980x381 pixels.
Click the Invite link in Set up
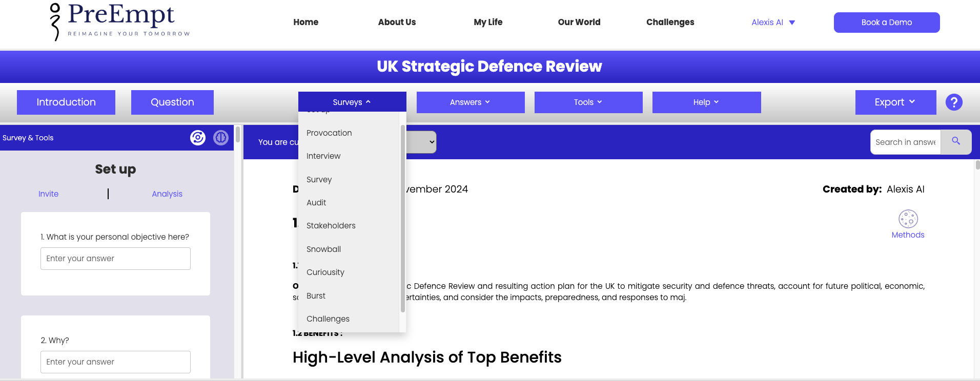pos(48,194)
